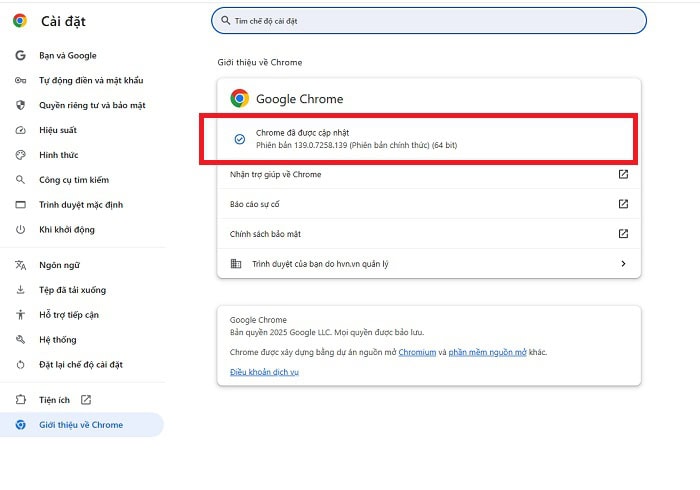
Task: Open the Điều khoản dịch vụ link
Action: pyautogui.click(x=264, y=372)
